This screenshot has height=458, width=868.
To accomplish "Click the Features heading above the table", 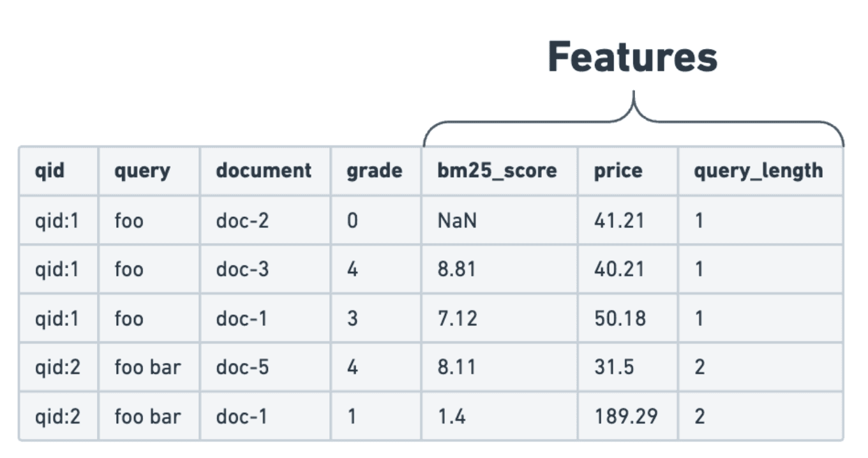I will coord(632,57).
